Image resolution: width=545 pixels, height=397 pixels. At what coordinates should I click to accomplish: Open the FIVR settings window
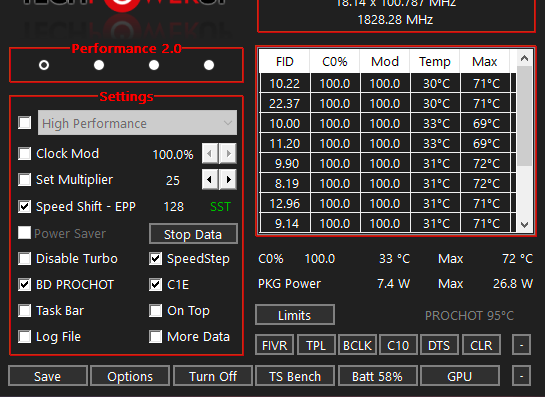[x=275, y=345]
